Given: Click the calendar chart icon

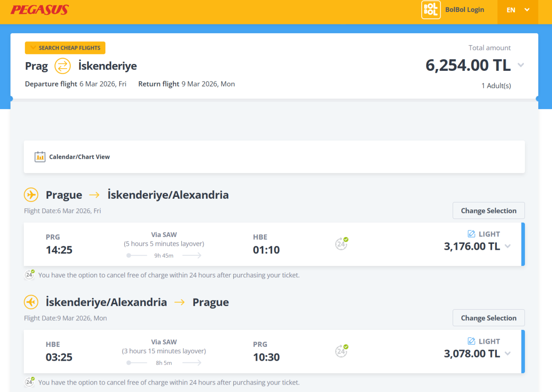Looking at the screenshot, I should click(x=40, y=157).
